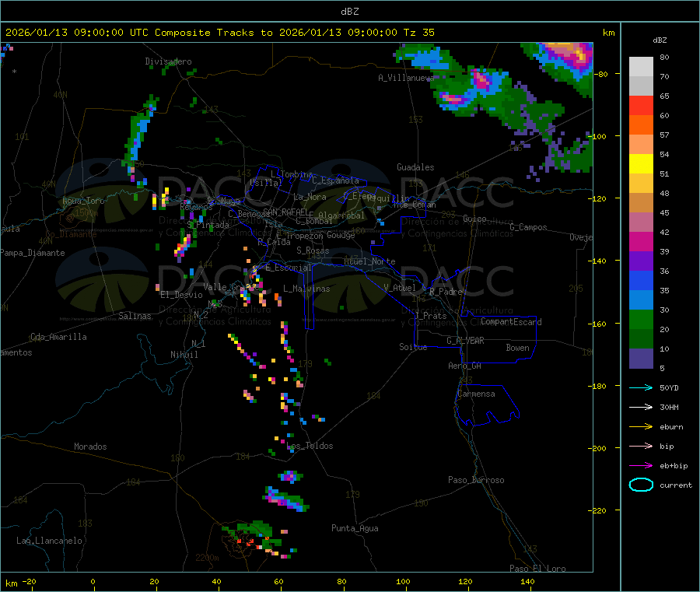Click the Goudge map label
The height and width of the screenshot is (592, 700).
pos(341,235)
